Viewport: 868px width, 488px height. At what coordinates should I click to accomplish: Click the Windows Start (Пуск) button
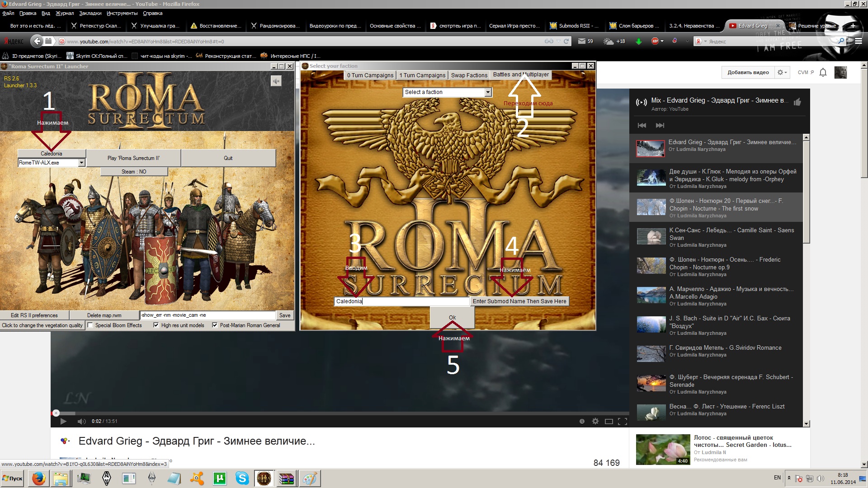point(13,478)
